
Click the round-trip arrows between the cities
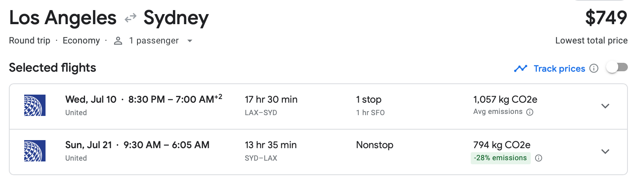130,19
